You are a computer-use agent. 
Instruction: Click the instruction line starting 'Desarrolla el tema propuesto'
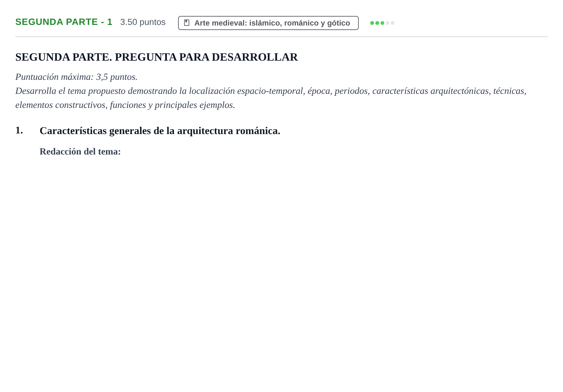(271, 91)
